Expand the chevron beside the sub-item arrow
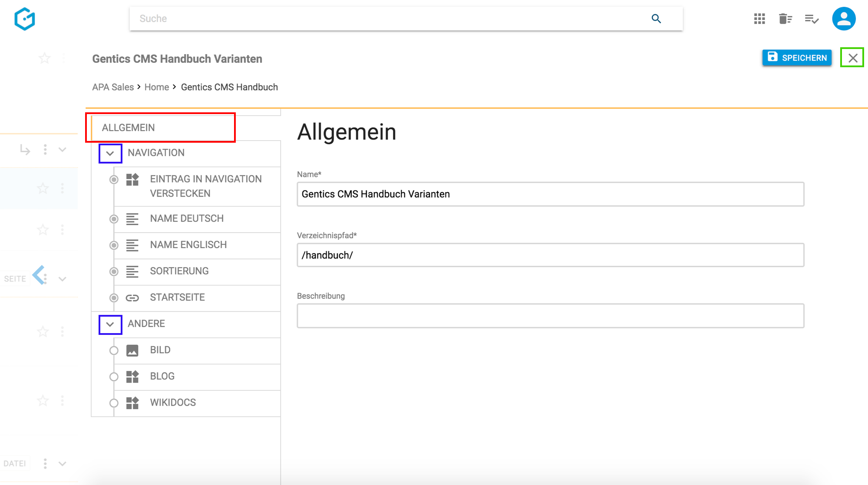The width and height of the screenshot is (868, 485). pos(63,150)
